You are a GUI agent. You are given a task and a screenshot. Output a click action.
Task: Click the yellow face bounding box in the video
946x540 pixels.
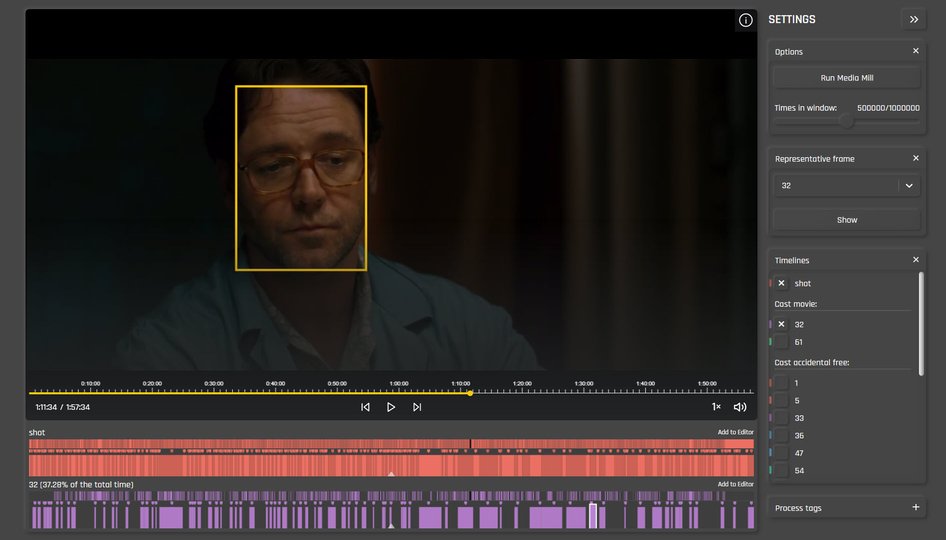(x=301, y=178)
